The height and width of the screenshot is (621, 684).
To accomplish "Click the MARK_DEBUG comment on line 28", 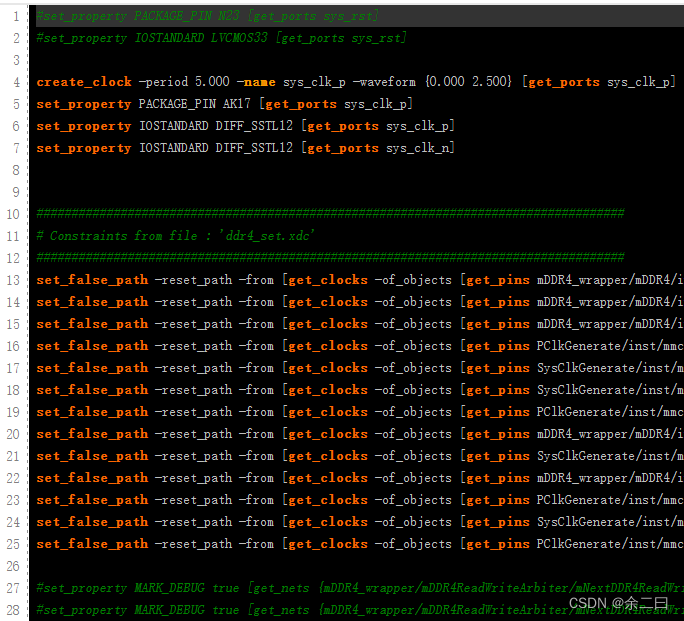I will coord(360,610).
